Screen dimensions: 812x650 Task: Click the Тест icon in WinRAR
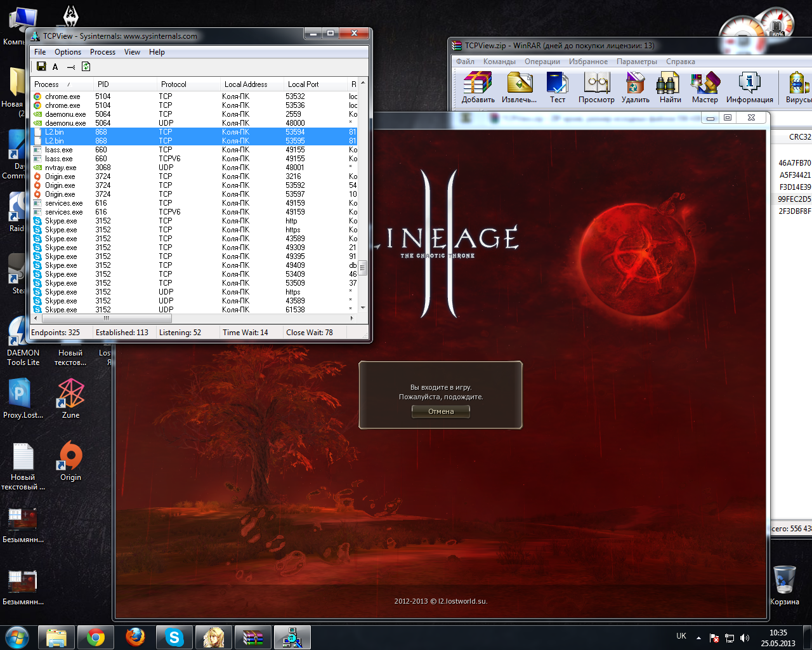(x=558, y=88)
